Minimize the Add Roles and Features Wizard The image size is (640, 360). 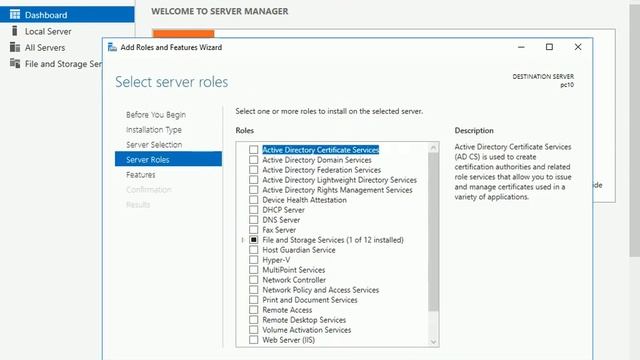pyautogui.click(x=521, y=47)
